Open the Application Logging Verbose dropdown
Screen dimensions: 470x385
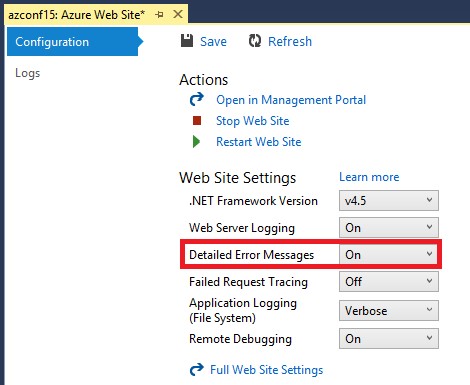389,311
